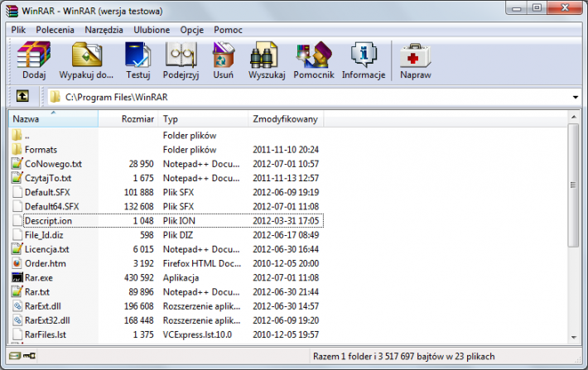Click the parent folder '..' icon
588x370 pixels.
17,135
